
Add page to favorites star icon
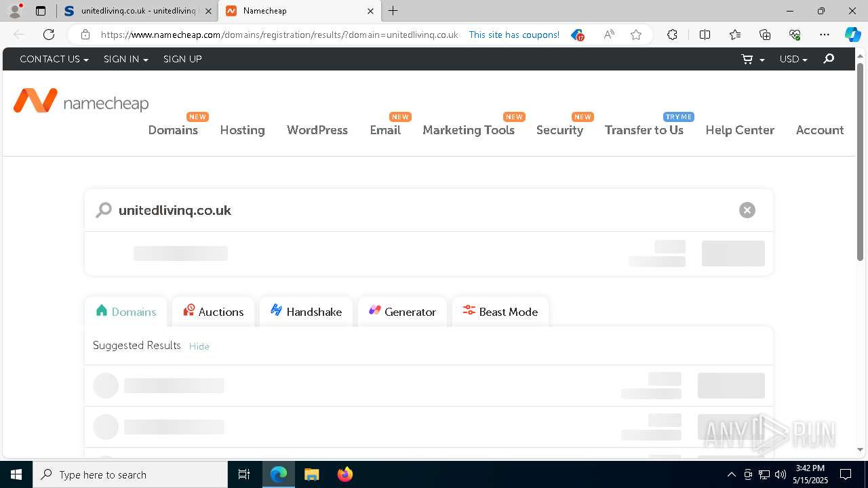coord(636,35)
